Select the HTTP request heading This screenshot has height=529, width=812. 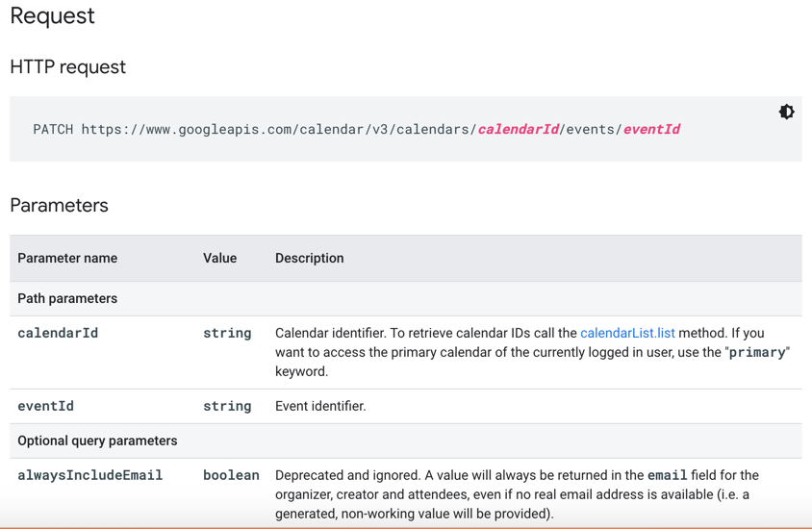[x=68, y=66]
